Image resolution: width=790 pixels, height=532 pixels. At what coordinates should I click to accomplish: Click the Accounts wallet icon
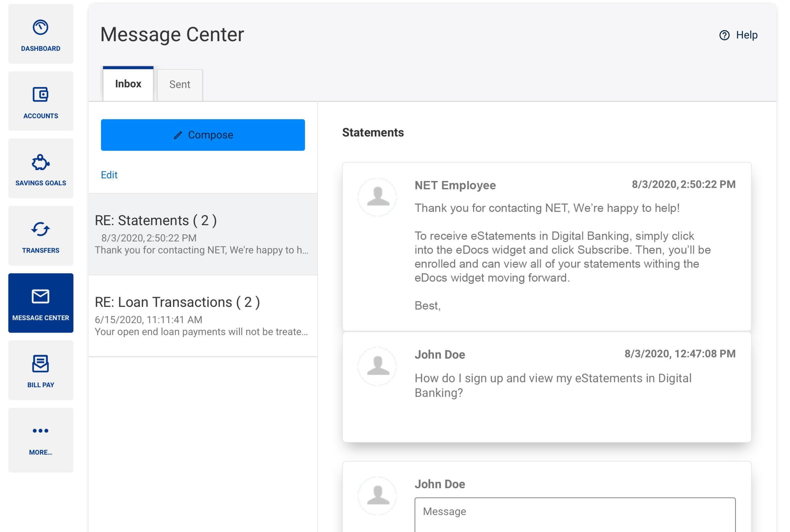[x=41, y=94]
